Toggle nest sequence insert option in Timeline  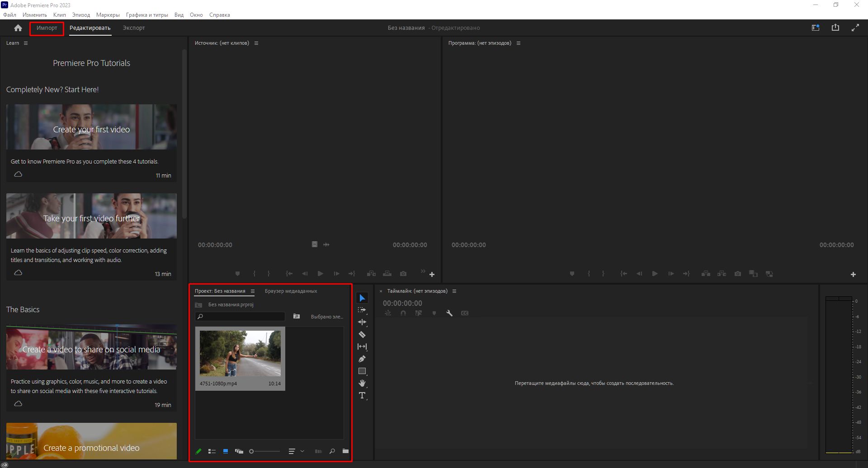coord(388,313)
